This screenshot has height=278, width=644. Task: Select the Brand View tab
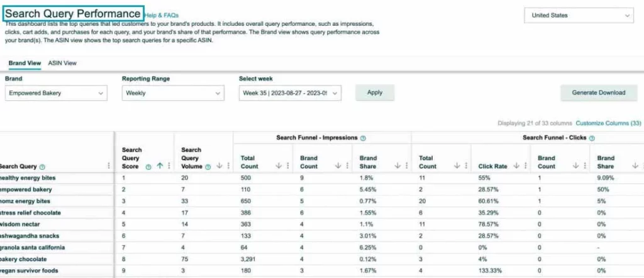[x=25, y=64]
